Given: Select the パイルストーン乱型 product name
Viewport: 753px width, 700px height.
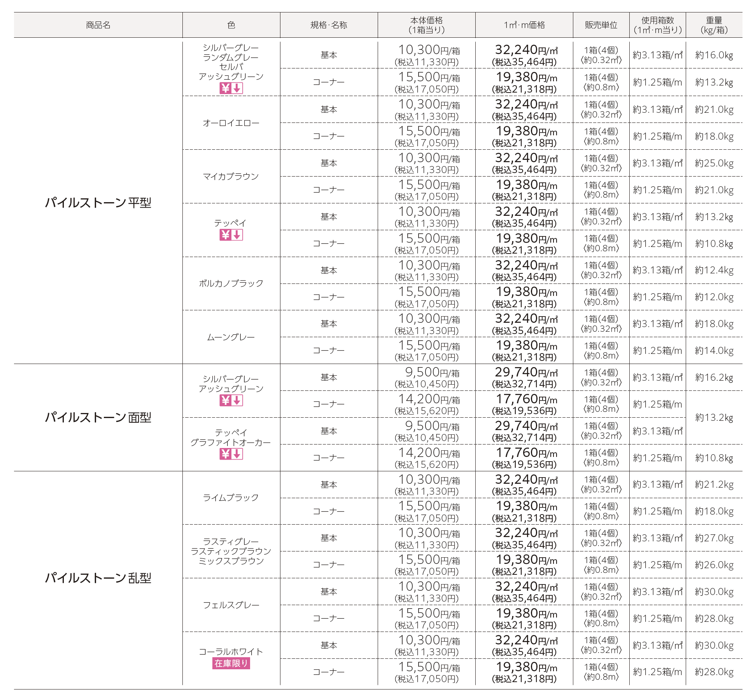Looking at the screenshot, I should 98,578.
